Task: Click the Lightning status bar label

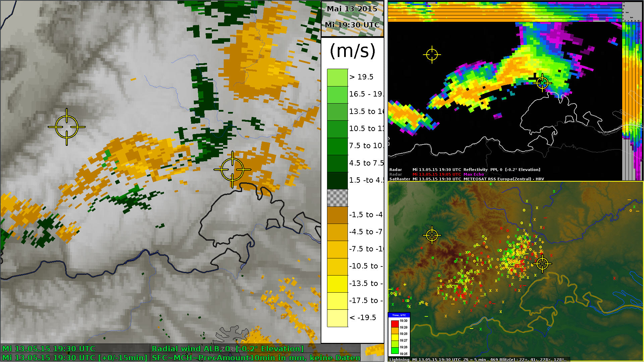Action: (x=399, y=359)
